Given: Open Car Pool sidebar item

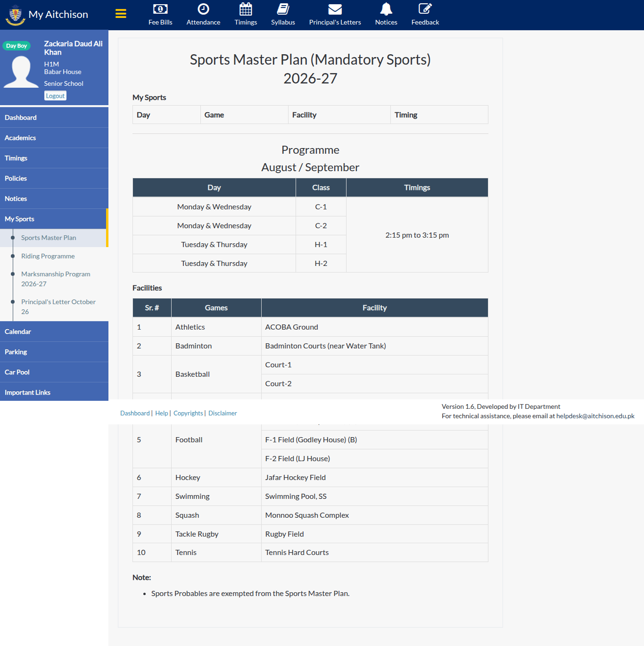Looking at the screenshot, I should click(54, 372).
